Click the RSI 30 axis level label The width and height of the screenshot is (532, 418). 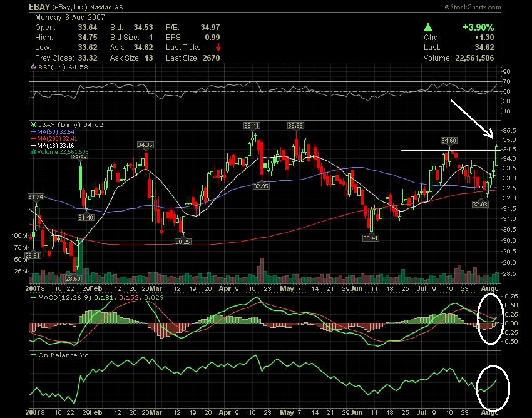(507, 101)
